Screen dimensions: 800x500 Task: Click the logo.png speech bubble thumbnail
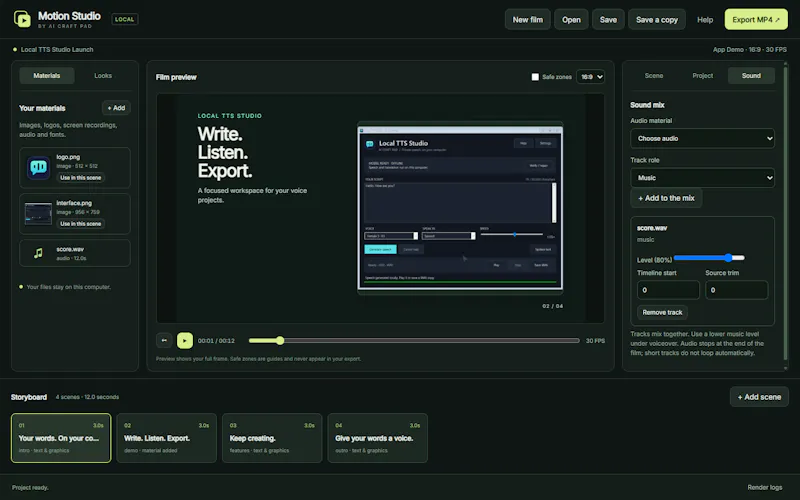click(x=38, y=167)
